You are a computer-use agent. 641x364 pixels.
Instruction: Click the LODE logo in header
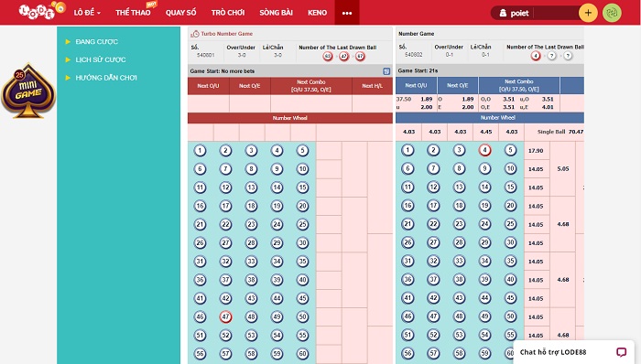[x=42, y=11]
